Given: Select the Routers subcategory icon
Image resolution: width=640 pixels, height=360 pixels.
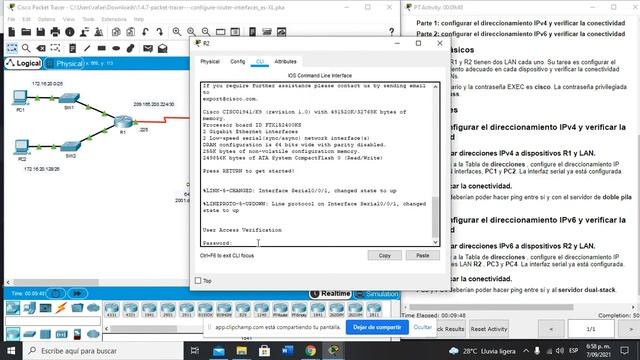Looking at the screenshot, I should (x=13, y=334).
